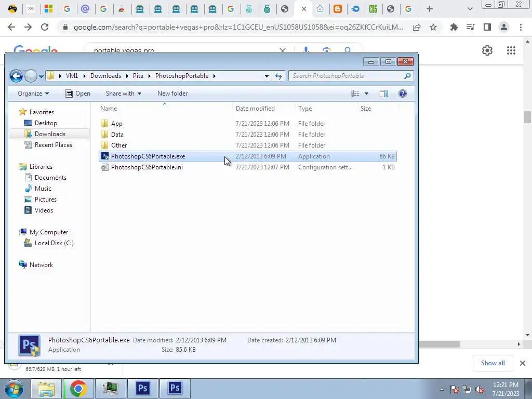Click the Explorer Forward navigation button
Screen dimensions: 532x399
[31, 76]
